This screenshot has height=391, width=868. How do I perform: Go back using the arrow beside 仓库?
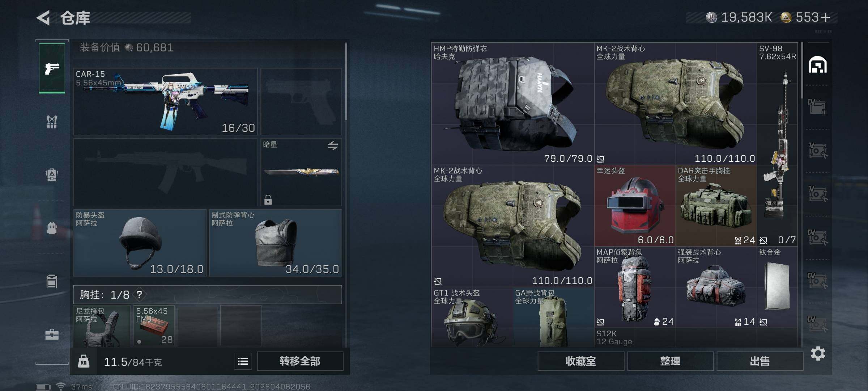43,18
